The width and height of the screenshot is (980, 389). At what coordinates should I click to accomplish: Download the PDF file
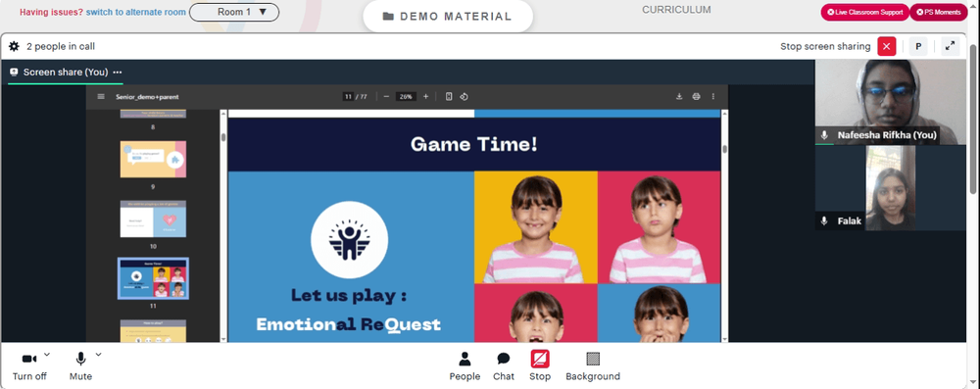(x=679, y=96)
